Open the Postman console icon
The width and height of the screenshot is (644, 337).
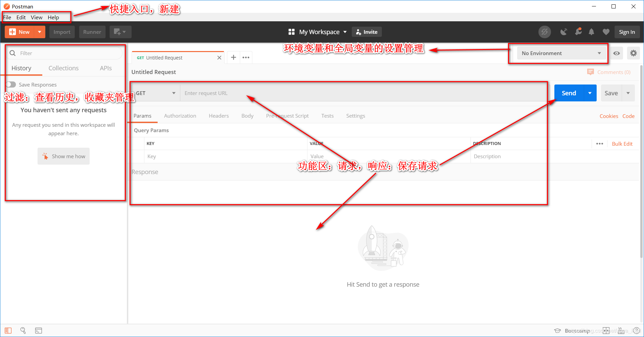(39, 331)
